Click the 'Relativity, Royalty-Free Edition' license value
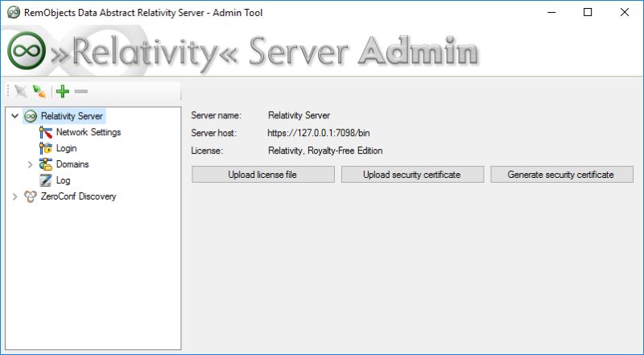 325,151
